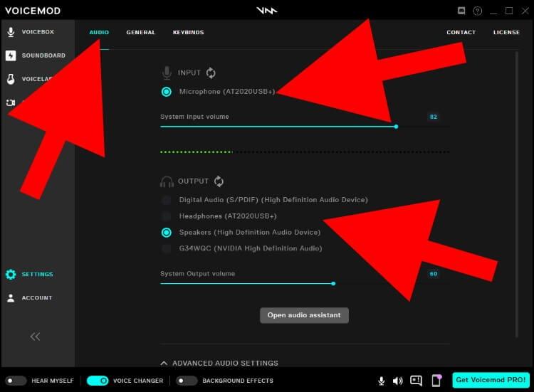534x392 pixels.
Task: Toggle the Background Effects switch
Action: pos(187,381)
